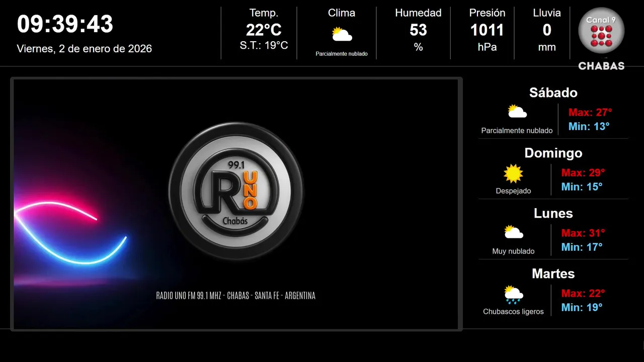Click the Sábado forecast heading
Viewport: 644px width, 362px height.
553,93
